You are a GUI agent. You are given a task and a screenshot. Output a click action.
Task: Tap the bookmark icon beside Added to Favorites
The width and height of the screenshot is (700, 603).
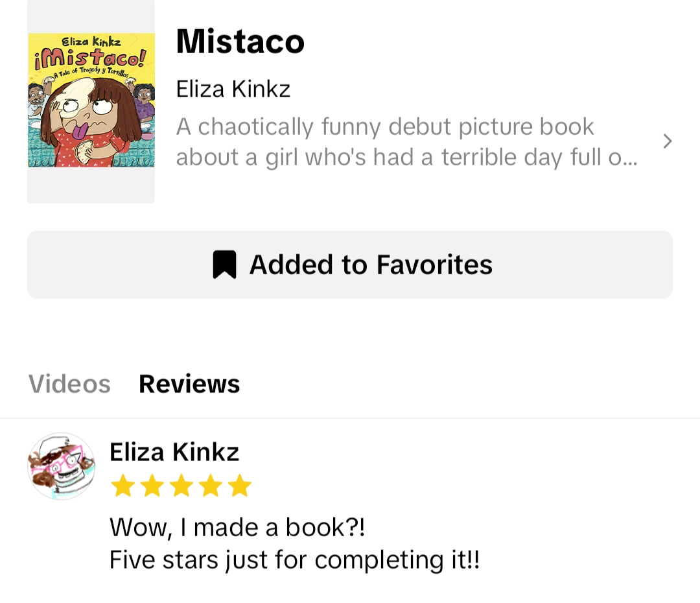(x=224, y=265)
